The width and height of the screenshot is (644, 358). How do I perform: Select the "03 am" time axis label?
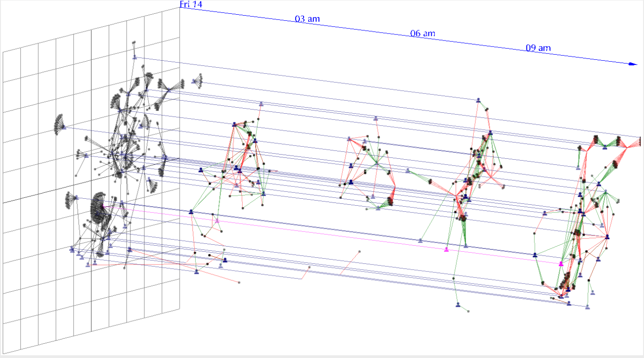tap(307, 19)
